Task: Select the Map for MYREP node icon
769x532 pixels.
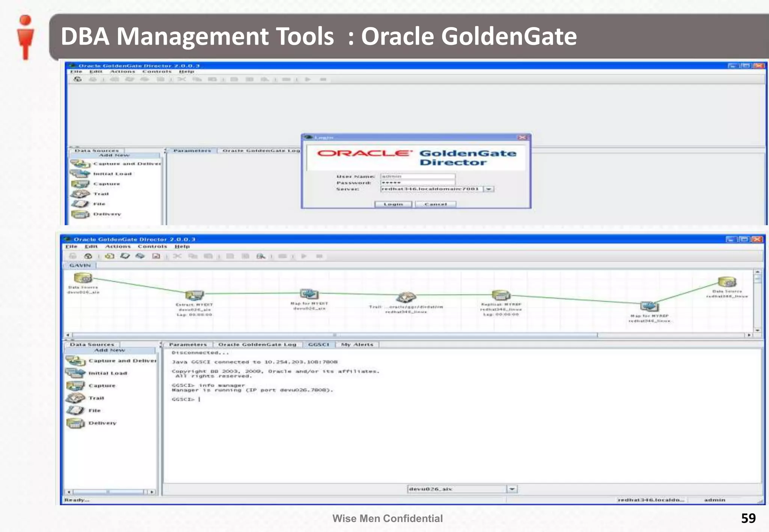Action: (x=649, y=306)
